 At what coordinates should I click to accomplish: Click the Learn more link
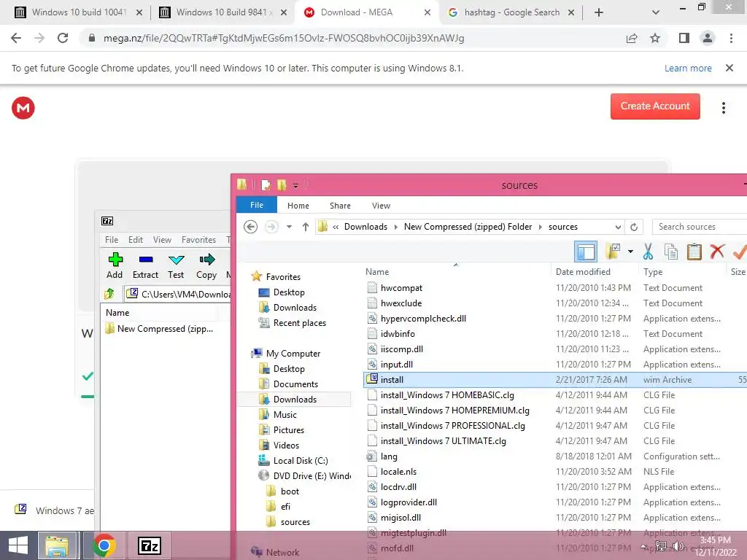pyautogui.click(x=688, y=68)
